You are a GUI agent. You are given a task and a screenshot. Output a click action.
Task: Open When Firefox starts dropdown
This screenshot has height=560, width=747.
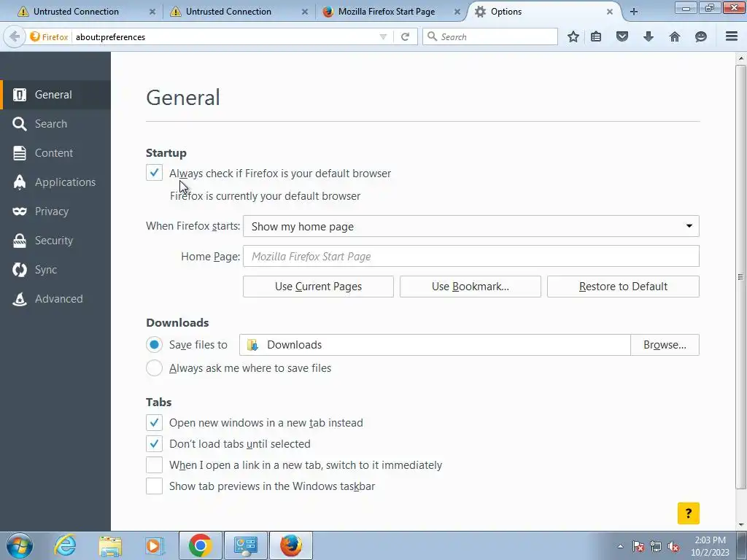click(x=471, y=226)
